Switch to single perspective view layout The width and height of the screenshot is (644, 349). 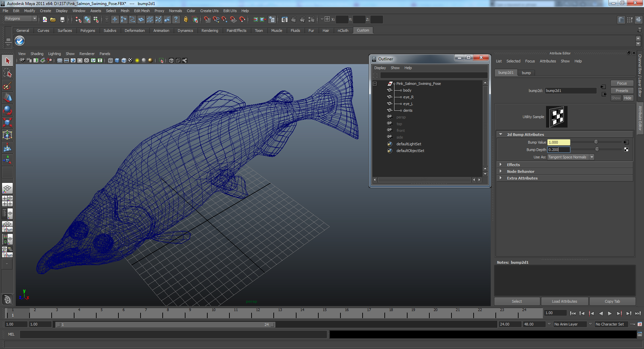coord(7,188)
